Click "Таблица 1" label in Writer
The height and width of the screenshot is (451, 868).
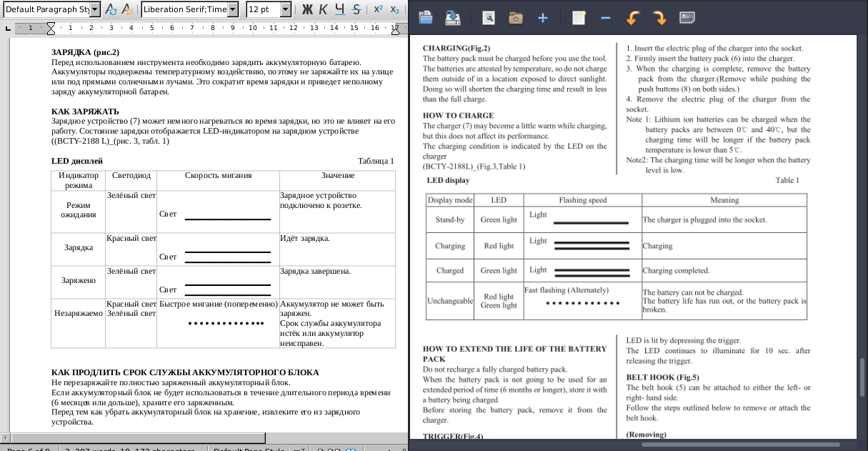pos(376,161)
